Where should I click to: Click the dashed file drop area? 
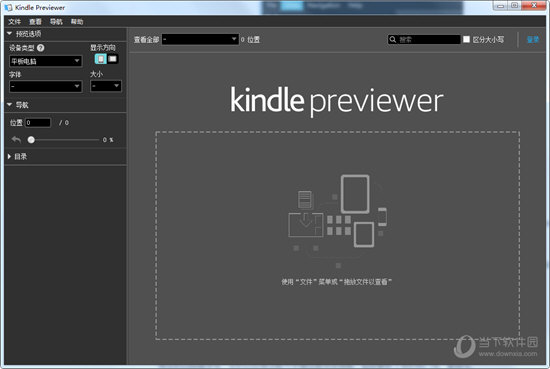coord(337,235)
